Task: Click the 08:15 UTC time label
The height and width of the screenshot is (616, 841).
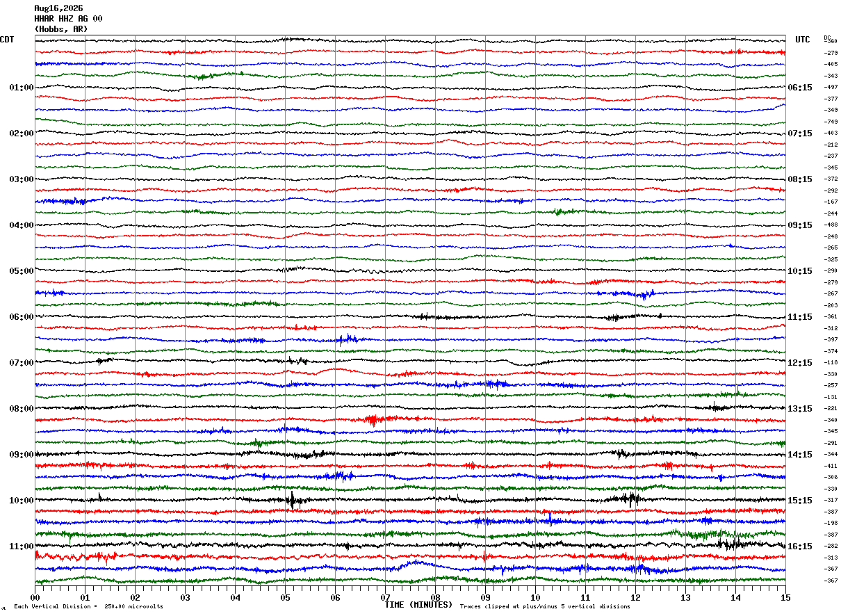Action: (x=800, y=179)
